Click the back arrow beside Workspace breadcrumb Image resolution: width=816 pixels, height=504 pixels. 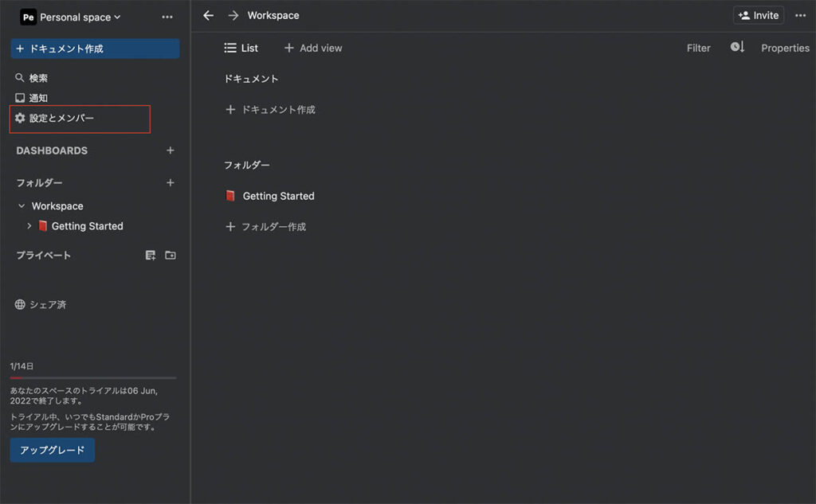click(x=209, y=16)
